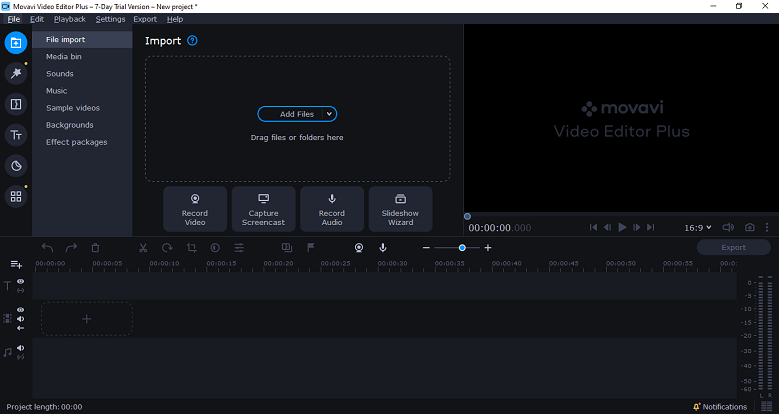
Task: Select Media bin in import list
Action: tap(82, 57)
